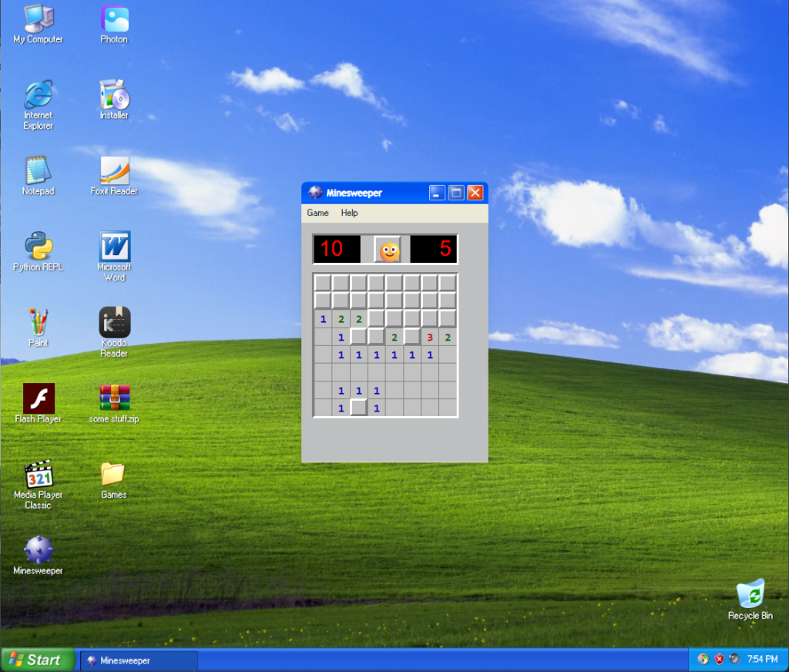Open the My Computer desktop icon
Image resolution: width=789 pixels, height=672 pixels.
coord(39,24)
